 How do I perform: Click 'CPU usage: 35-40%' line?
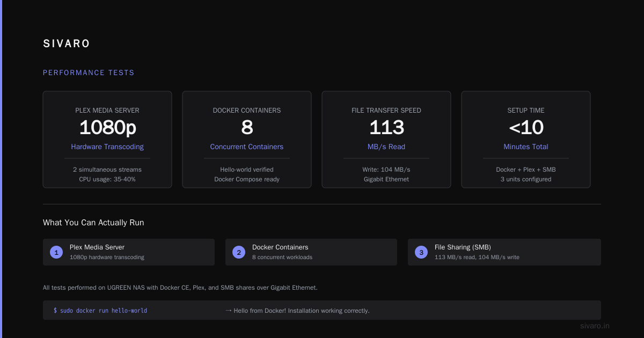(x=107, y=179)
